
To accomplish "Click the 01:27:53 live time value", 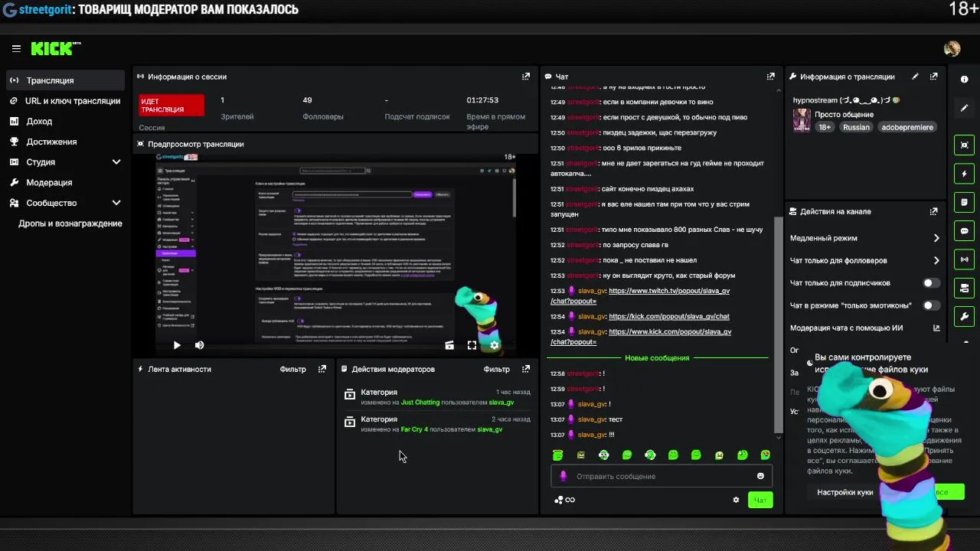I will point(482,100).
